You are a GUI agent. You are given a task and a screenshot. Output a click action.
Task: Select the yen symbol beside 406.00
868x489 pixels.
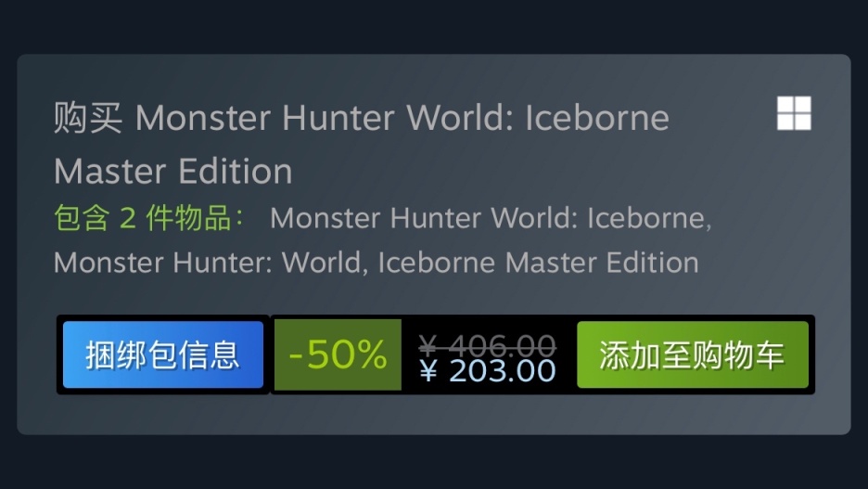(428, 345)
